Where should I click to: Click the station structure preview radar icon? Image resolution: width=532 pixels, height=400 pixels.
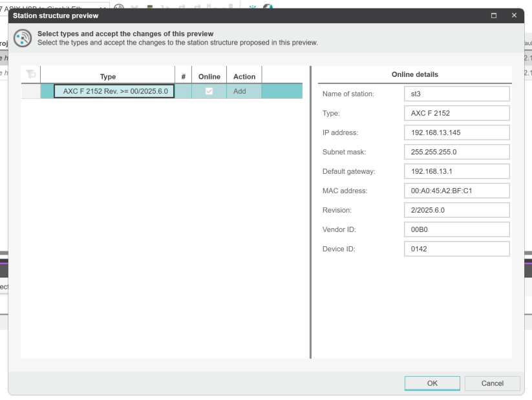point(23,39)
